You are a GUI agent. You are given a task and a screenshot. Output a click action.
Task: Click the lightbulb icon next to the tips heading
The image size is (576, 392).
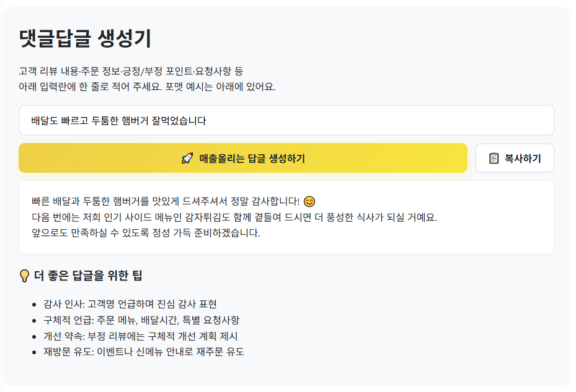pyautogui.click(x=25, y=276)
